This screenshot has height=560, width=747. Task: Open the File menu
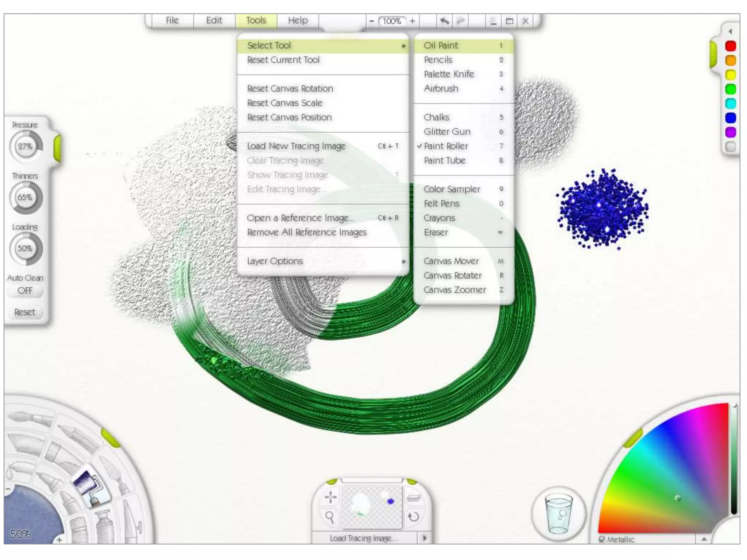[172, 21]
